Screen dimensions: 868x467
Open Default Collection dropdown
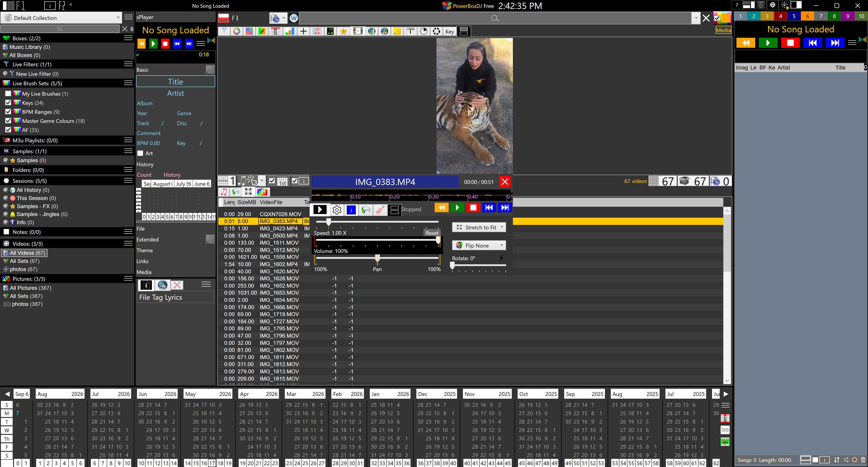[61, 18]
